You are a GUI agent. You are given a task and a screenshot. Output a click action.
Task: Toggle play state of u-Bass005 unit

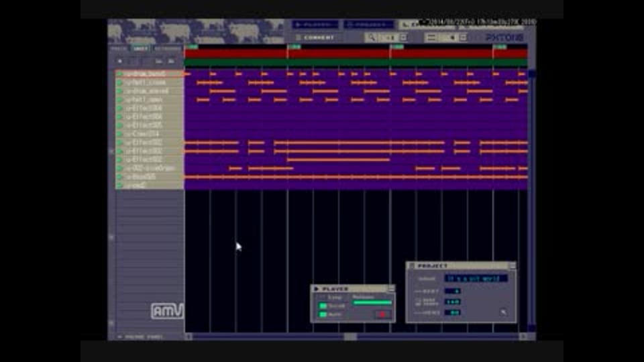click(119, 177)
